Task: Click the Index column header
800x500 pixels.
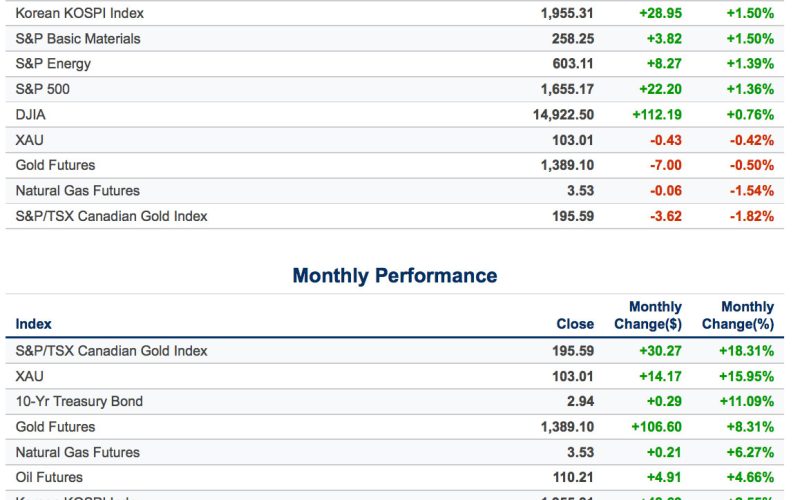Action: (34, 324)
